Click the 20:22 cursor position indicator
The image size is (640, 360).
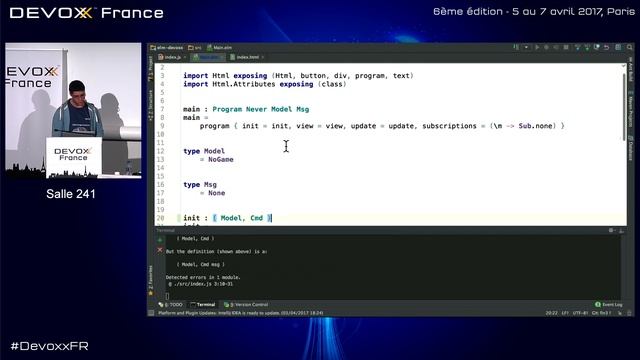[551, 313]
